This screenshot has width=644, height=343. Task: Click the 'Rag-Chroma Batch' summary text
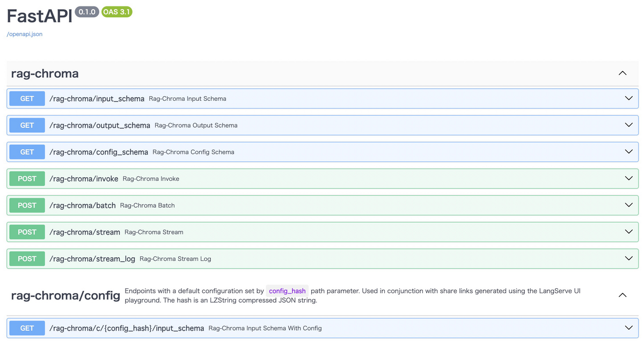148,205
